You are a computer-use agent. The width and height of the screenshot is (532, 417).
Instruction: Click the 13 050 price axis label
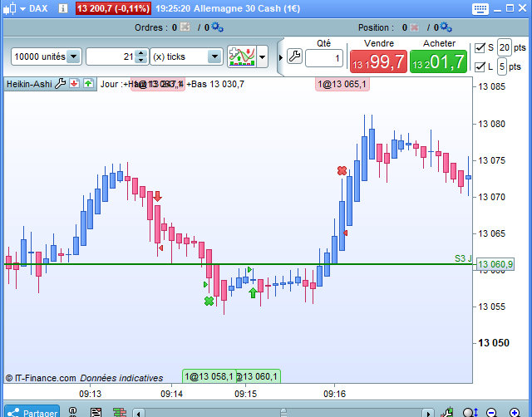pyautogui.click(x=494, y=343)
